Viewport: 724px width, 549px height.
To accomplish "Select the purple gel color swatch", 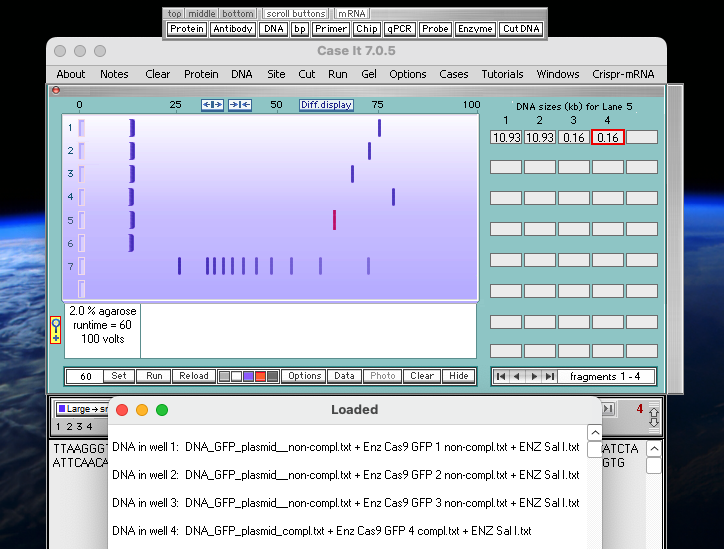I will click(248, 376).
